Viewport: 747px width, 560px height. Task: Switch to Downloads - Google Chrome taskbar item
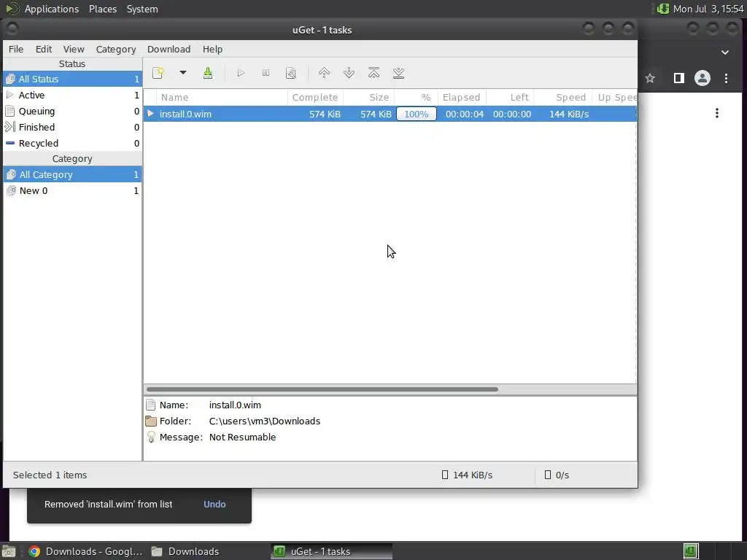pos(86,551)
